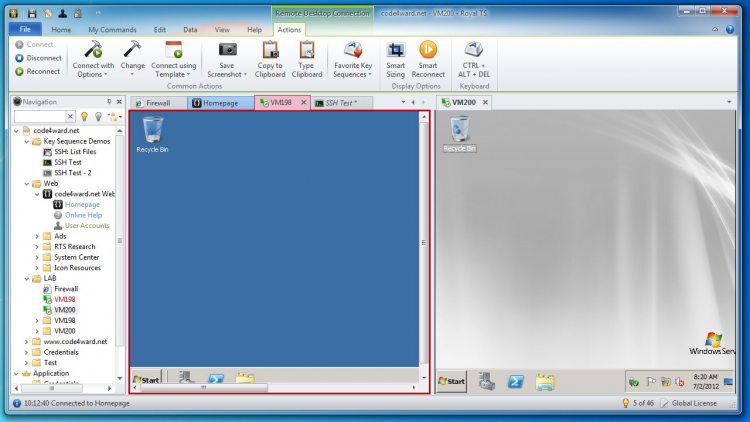This screenshot has width=750, height=422.
Task: Click Disconnect in the ribbon
Action: (x=39, y=58)
